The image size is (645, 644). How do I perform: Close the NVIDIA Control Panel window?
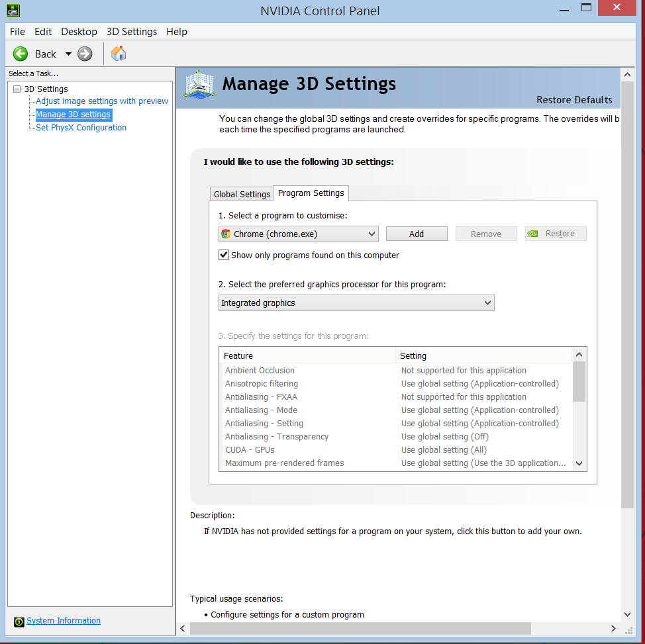click(x=617, y=8)
